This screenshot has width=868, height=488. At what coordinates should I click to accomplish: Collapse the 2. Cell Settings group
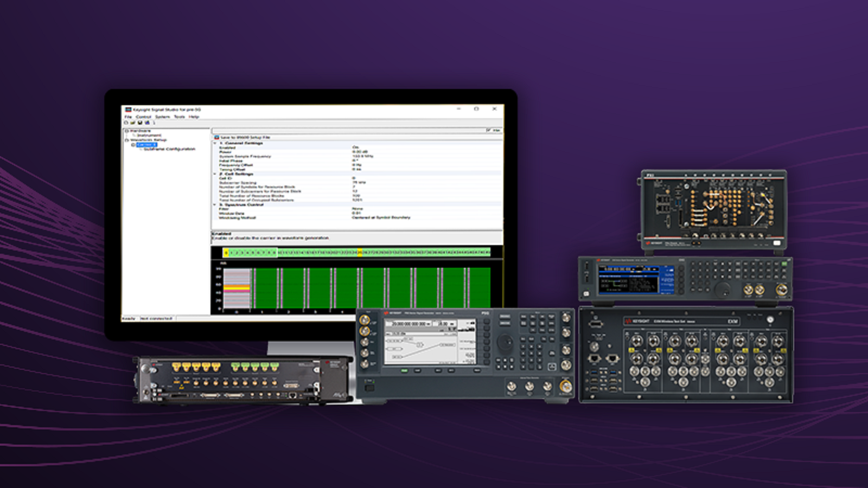215,174
